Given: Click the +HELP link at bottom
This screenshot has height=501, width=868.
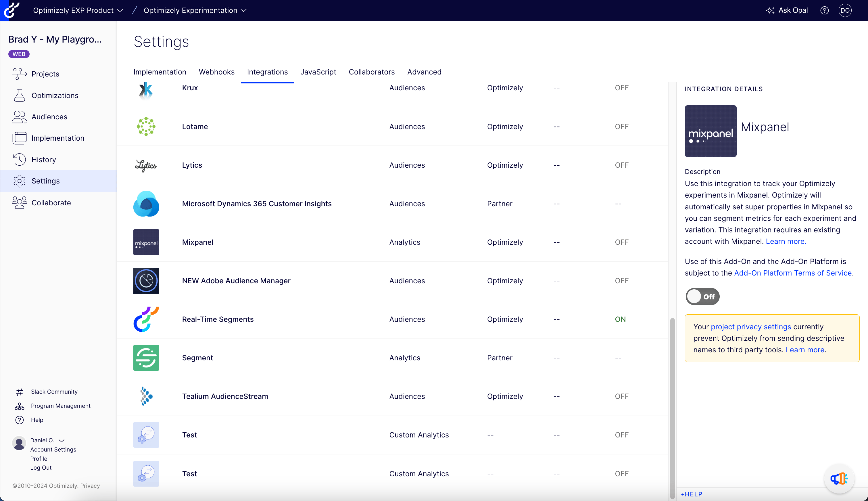Looking at the screenshot, I should (691, 494).
